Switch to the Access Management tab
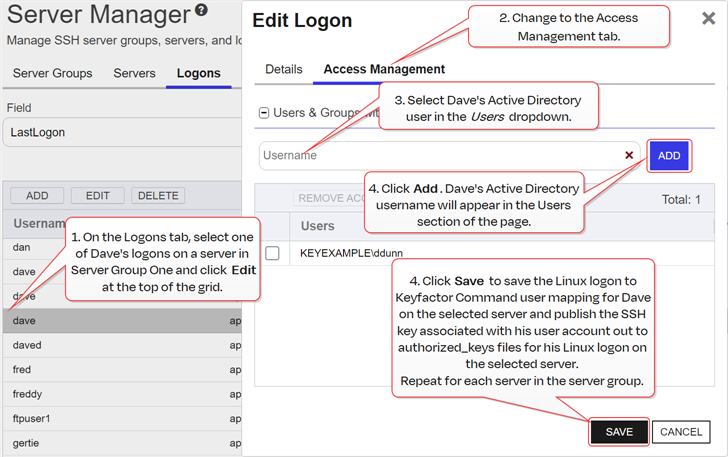This screenshot has height=457, width=728. pos(384,69)
